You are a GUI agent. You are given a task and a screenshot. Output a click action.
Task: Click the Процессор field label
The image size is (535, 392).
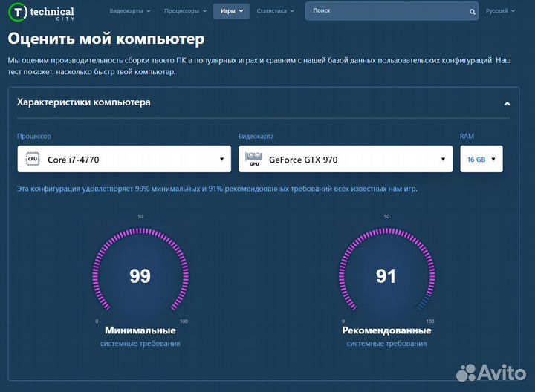click(x=33, y=136)
